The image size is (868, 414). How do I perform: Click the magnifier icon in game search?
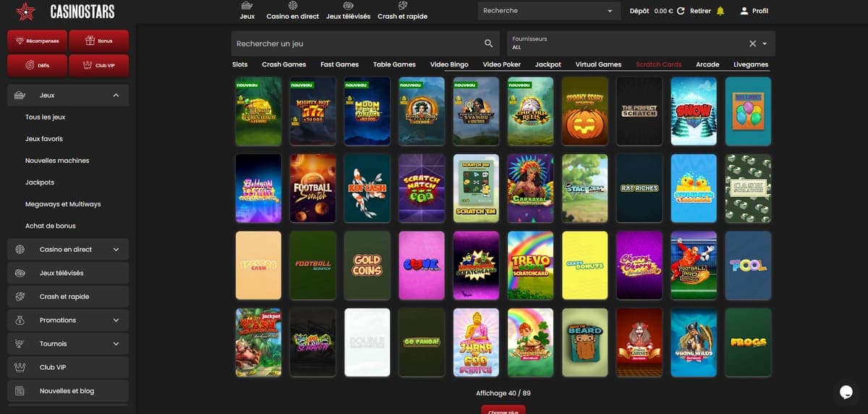(x=489, y=43)
